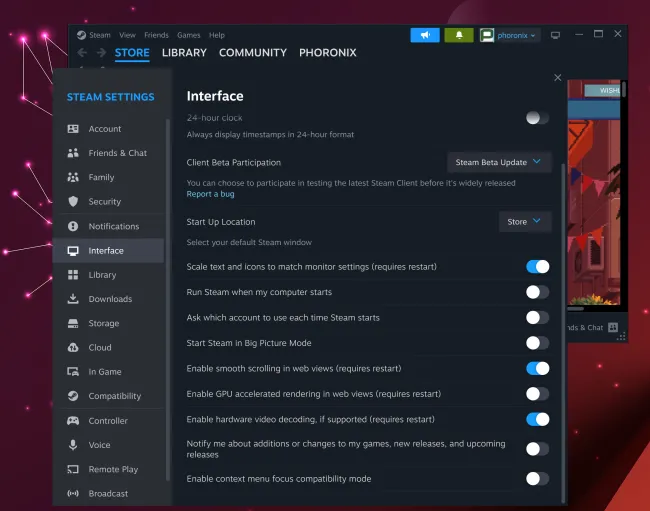
Task: Expand the Start Up Location Store dropdown
Action: click(x=524, y=222)
